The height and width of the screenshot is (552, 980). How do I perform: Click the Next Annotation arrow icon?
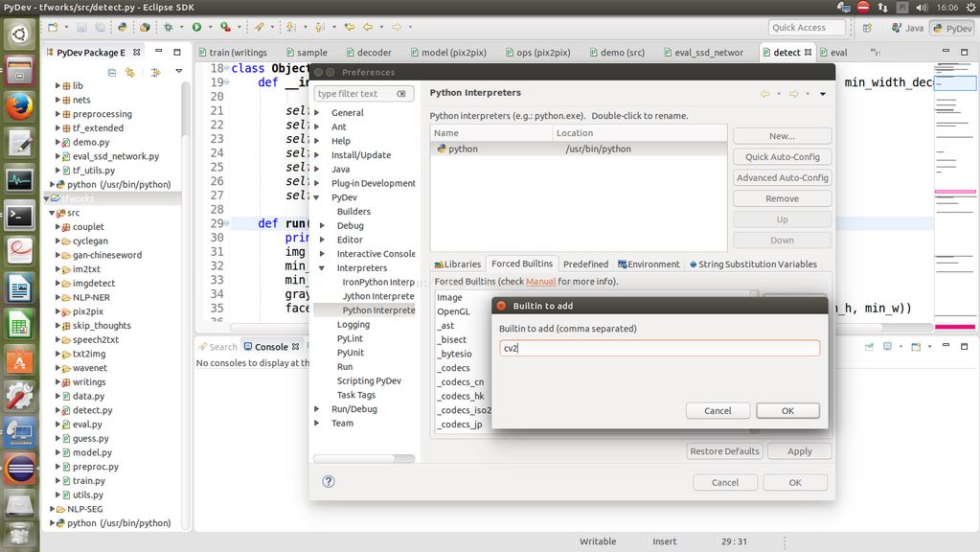click(290, 27)
